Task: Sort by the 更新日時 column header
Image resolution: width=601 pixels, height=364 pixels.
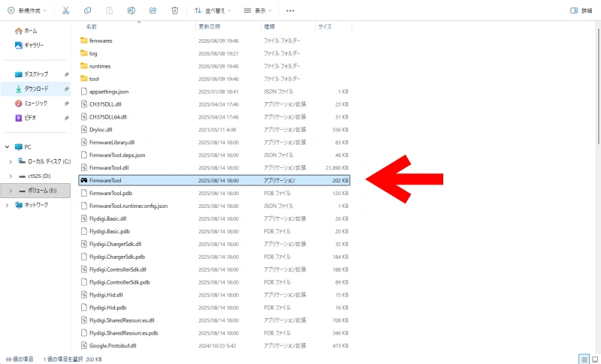Action: click(x=210, y=26)
